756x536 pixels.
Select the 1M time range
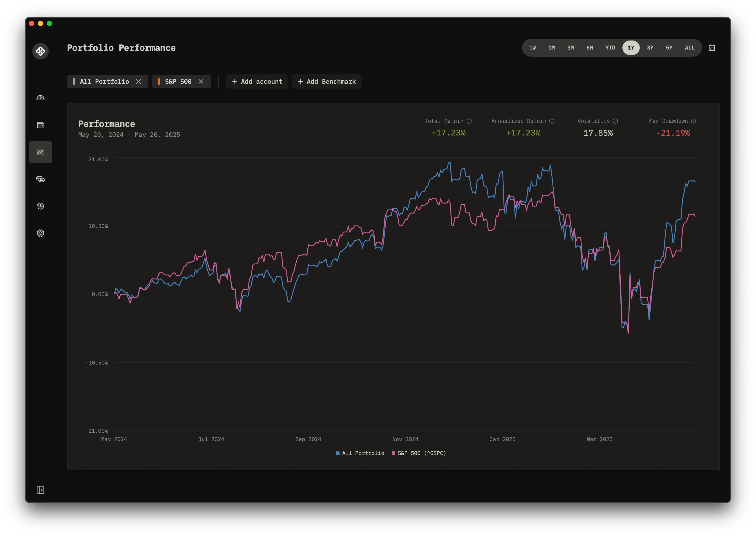(552, 48)
